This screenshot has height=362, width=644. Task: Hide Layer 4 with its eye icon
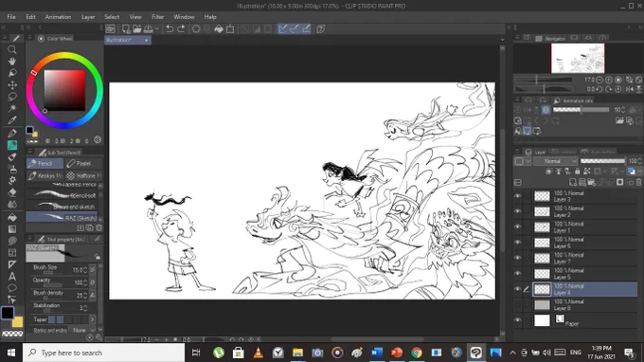(517, 289)
